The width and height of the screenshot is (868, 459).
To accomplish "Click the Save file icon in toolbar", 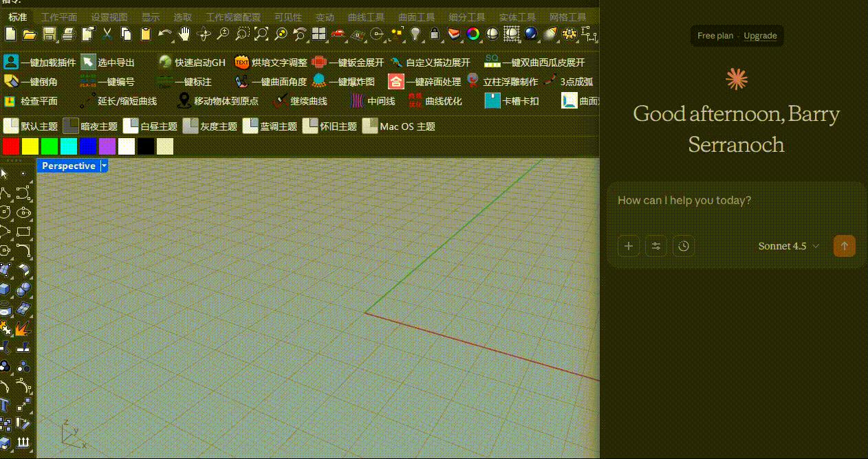I will 49,34.
